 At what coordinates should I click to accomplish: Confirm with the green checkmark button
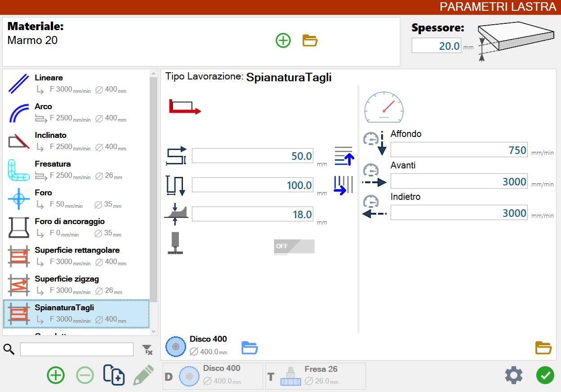[x=545, y=375]
